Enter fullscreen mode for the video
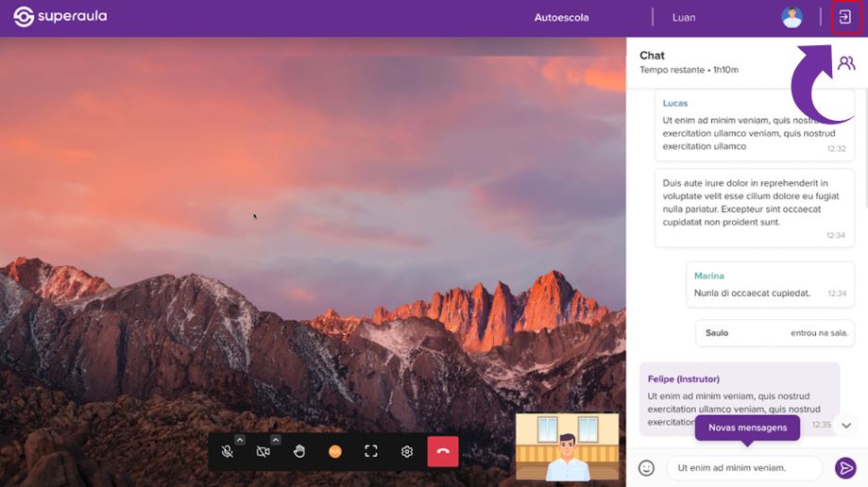Image resolution: width=868 pixels, height=487 pixels. tap(371, 452)
